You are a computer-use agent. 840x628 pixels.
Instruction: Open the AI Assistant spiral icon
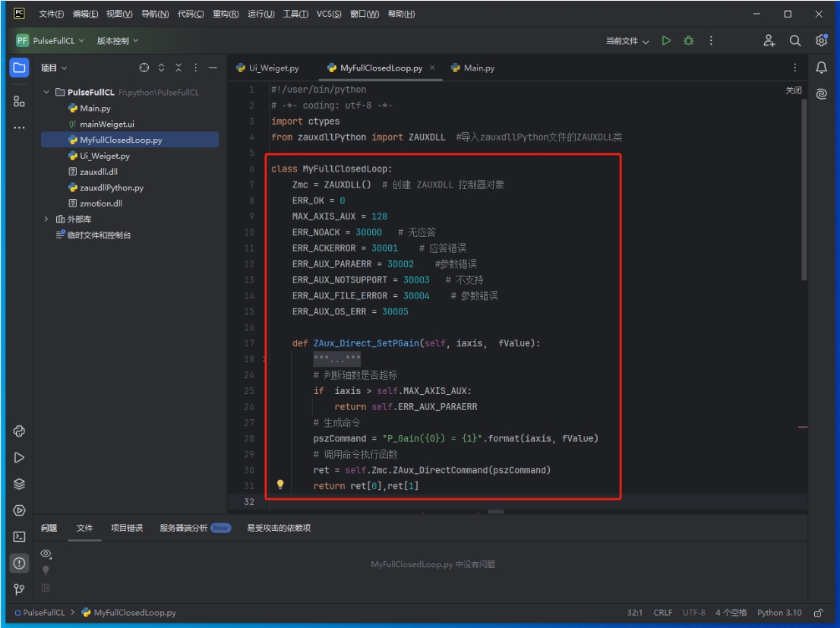tap(821, 94)
